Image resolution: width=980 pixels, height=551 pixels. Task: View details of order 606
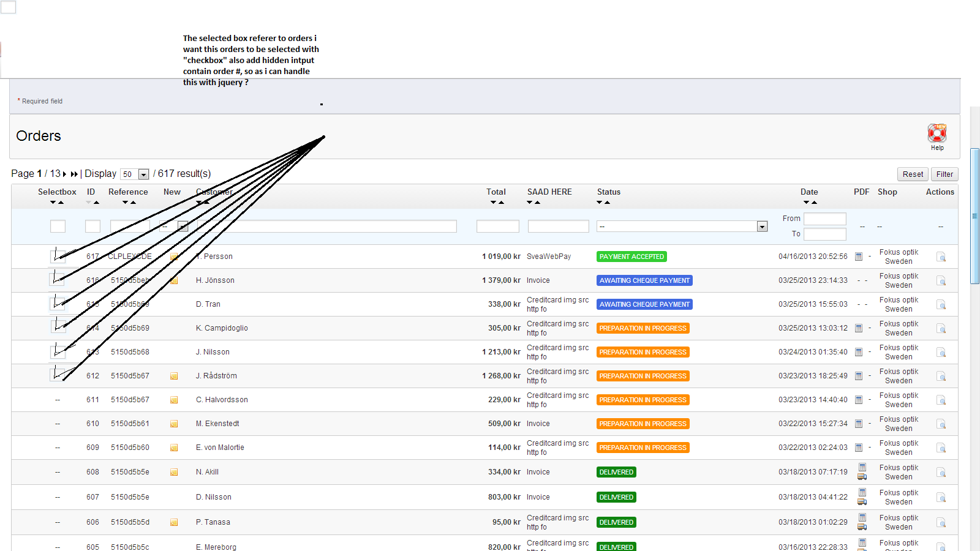[x=941, y=523]
